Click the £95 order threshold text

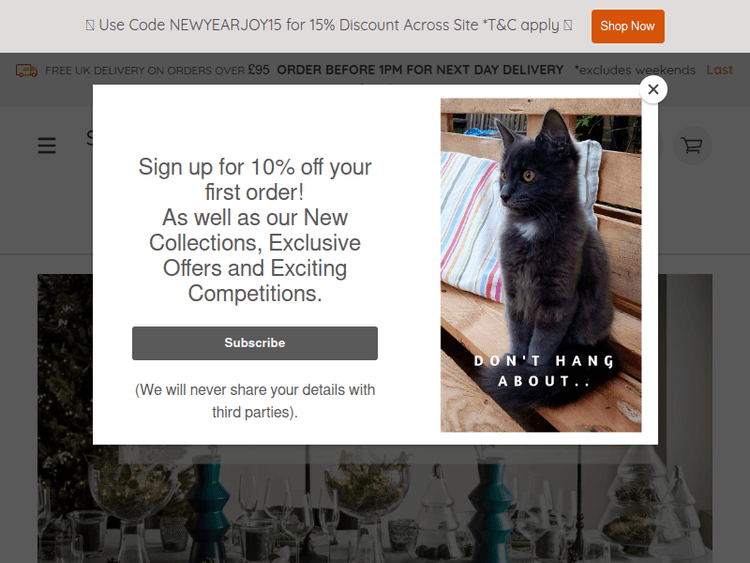[259, 70]
